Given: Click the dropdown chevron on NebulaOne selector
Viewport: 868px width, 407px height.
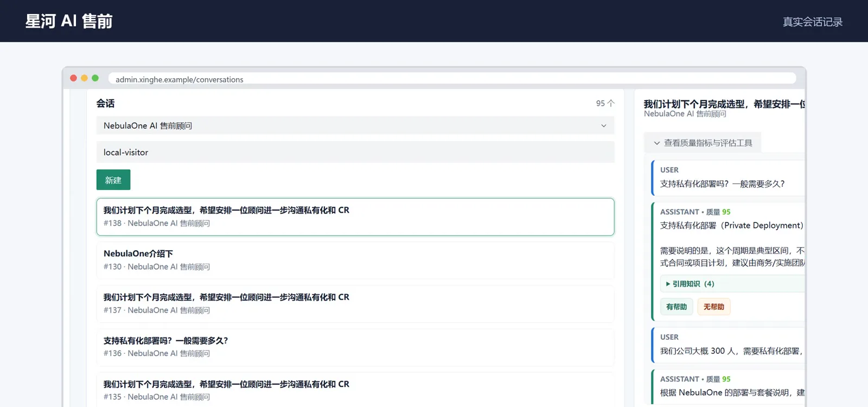Looking at the screenshot, I should click(603, 126).
